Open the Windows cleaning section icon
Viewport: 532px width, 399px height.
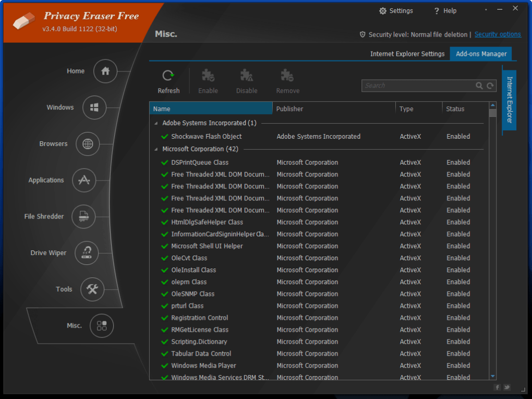[x=94, y=107]
